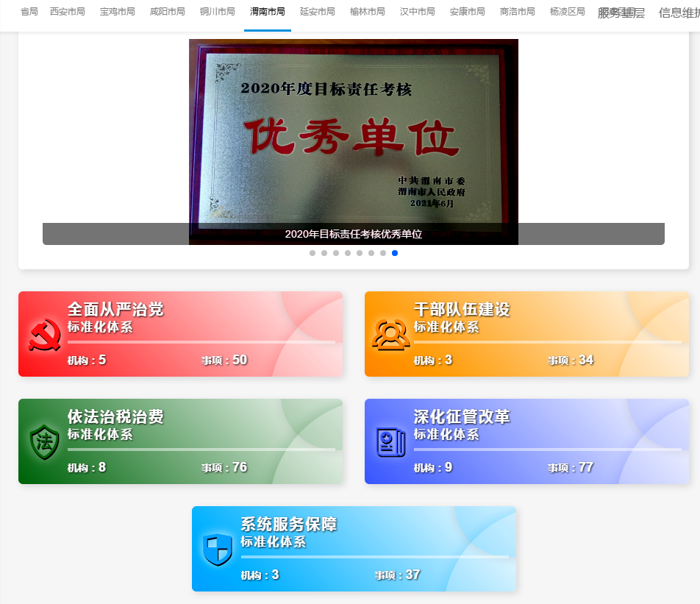
Task: Go to the 商洛市局 tab
Action: click(518, 12)
